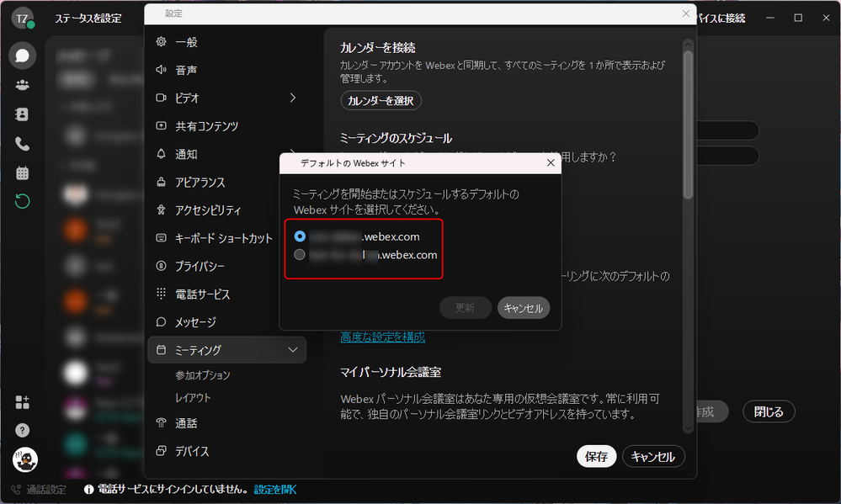The image size is (841, 504).
Task: Open the Meetings calendar icon in sidebar
Action: tap(22, 172)
